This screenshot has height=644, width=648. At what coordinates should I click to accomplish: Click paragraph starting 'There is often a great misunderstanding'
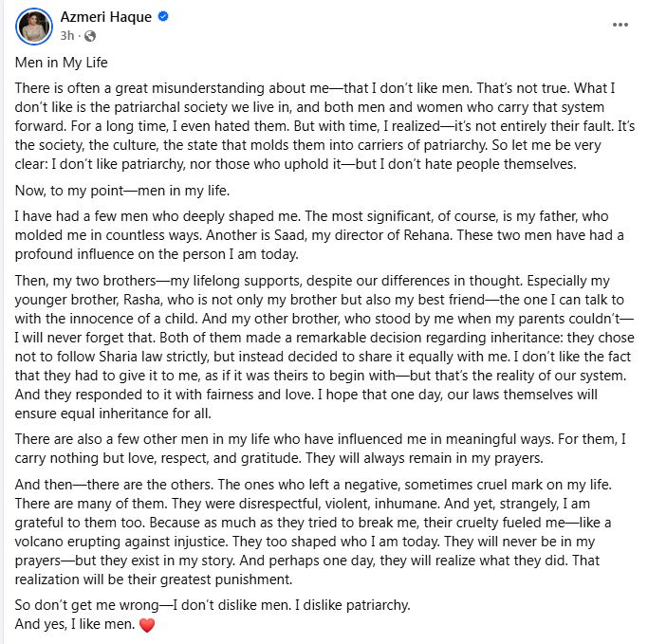[x=324, y=126]
